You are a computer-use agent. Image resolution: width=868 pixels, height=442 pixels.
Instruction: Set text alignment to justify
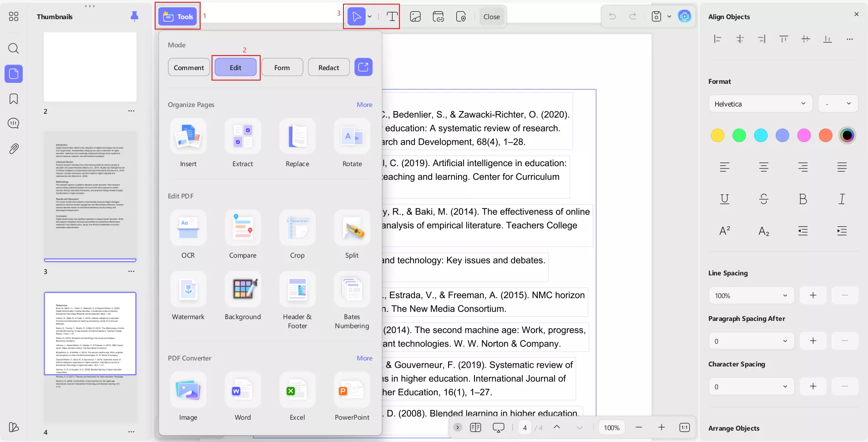point(842,167)
